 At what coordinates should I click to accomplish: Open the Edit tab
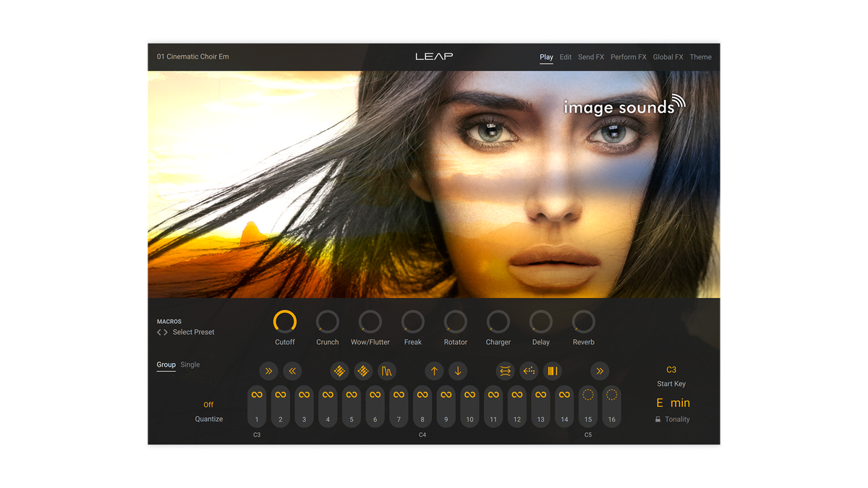click(566, 57)
